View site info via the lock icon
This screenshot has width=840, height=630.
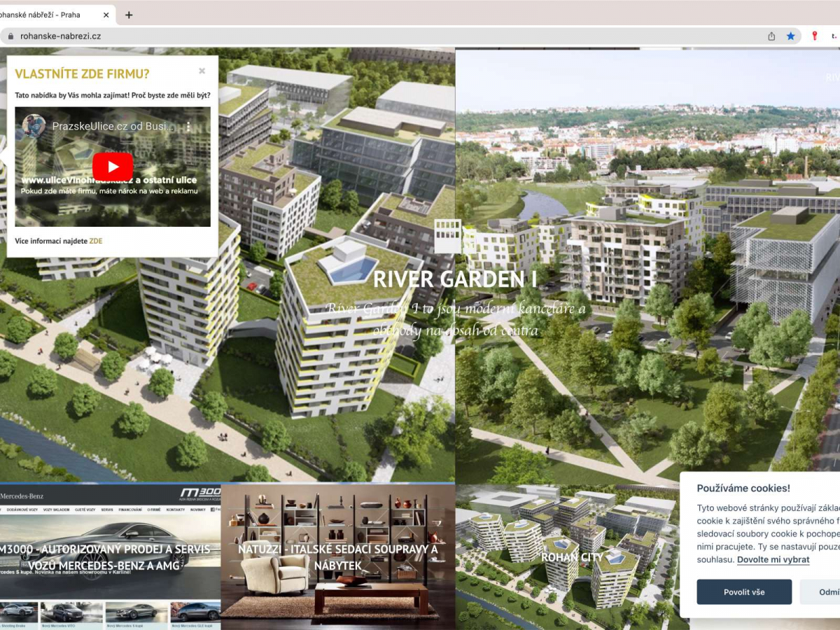click(x=10, y=36)
